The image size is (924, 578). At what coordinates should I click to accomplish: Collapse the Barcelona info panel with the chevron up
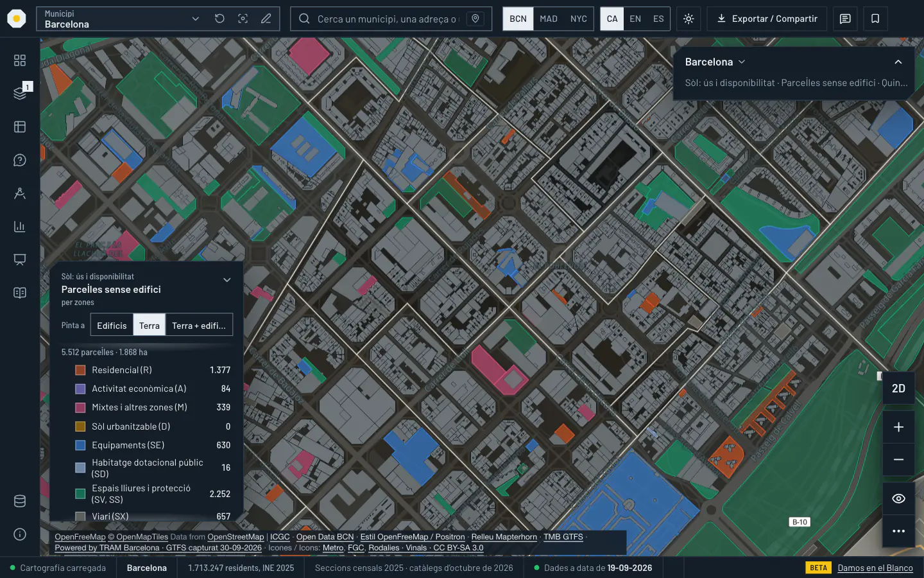[x=898, y=62]
